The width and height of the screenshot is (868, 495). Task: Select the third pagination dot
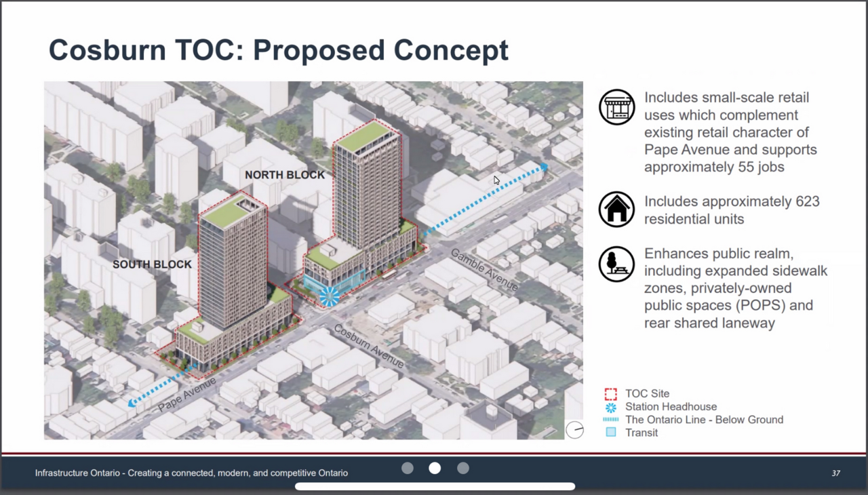(463, 468)
